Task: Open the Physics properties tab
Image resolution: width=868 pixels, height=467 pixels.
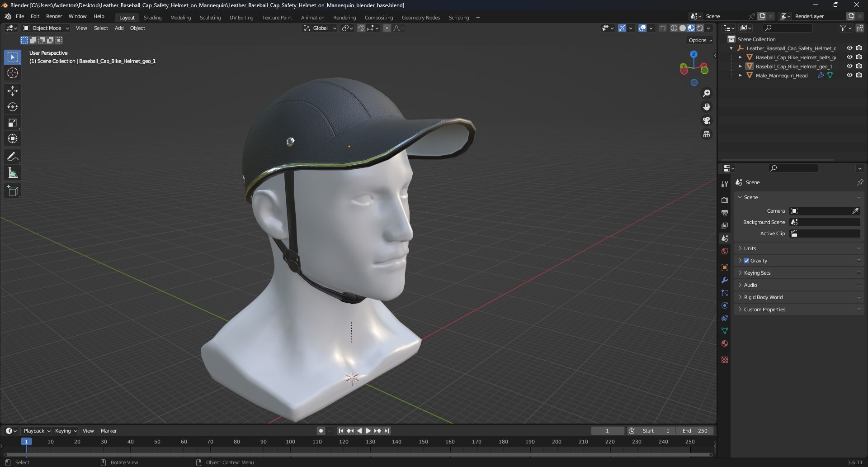Action: pos(725,305)
